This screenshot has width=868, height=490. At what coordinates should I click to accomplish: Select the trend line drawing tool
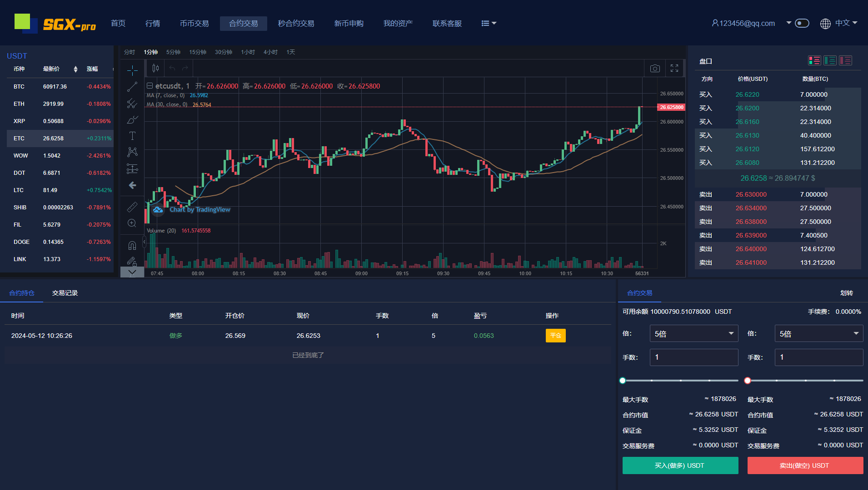tap(132, 87)
